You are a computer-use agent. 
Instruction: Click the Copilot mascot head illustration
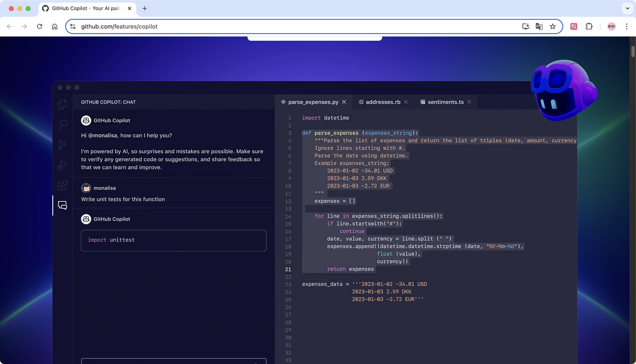563,89
